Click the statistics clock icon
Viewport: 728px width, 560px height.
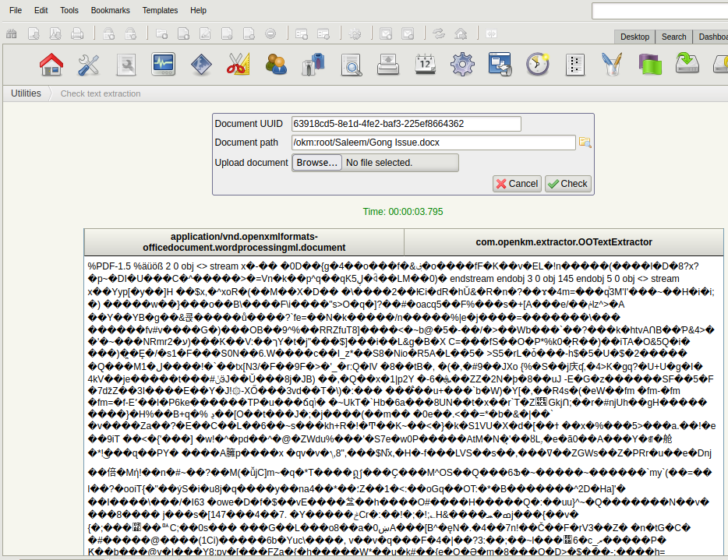(x=537, y=65)
